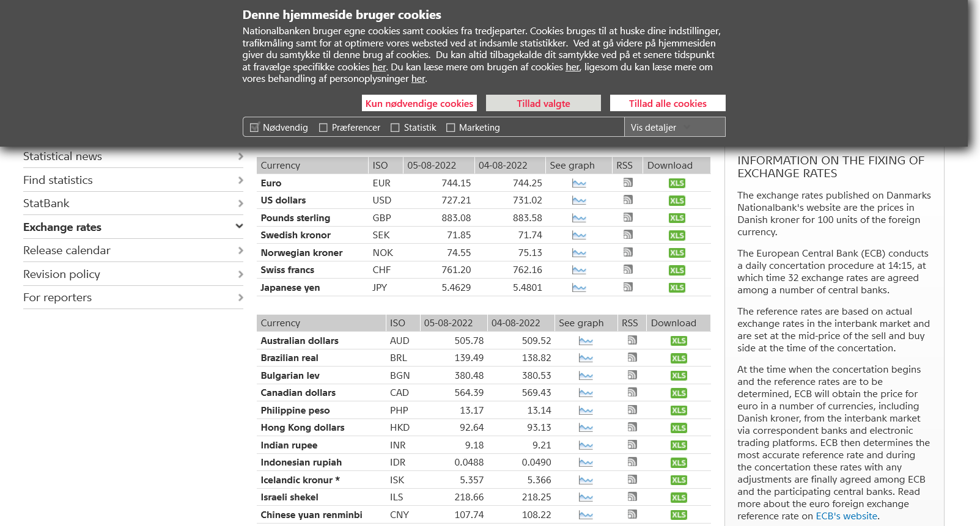
Task: Download Japanese yen XLS file
Action: 677,288
